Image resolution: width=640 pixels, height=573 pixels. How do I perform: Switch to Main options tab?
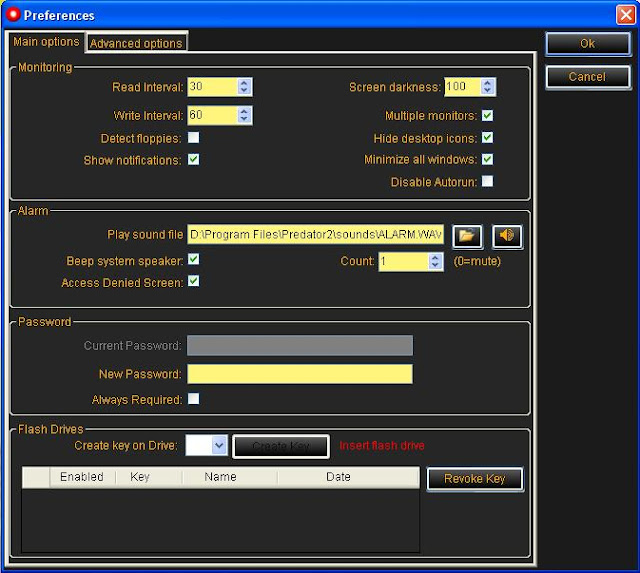(x=46, y=42)
